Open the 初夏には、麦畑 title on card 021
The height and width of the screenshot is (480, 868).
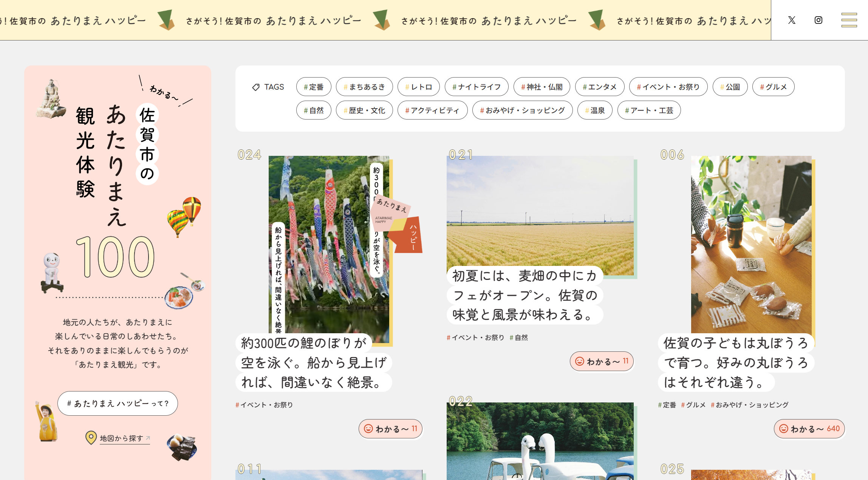click(x=525, y=295)
